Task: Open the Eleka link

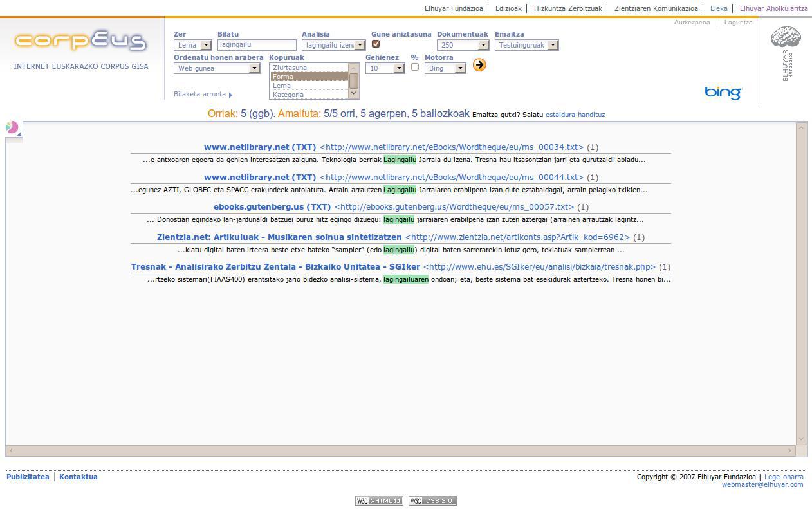Action: click(x=719, y=8)
